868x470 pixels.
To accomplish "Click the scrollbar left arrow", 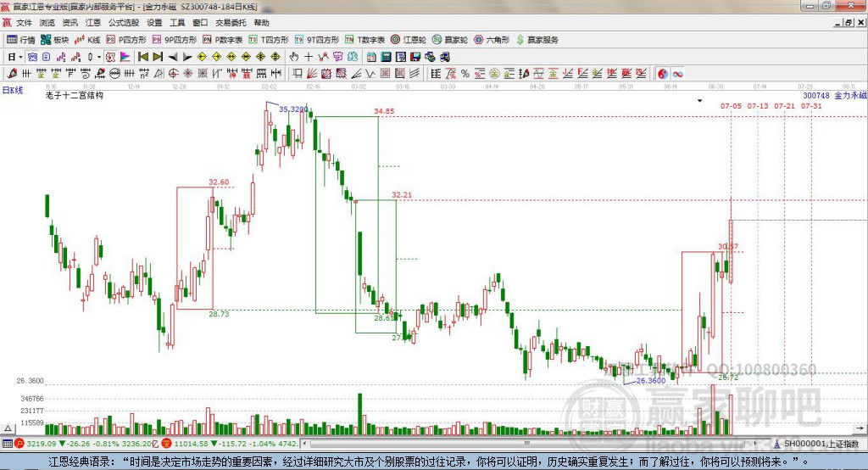I will click(304, 444).
